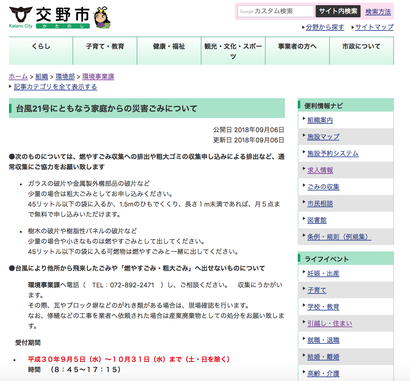Screen dimensions: 410x381
Task: Open the 健康・福祉 navigation tab
Action: tap(169, 51)
